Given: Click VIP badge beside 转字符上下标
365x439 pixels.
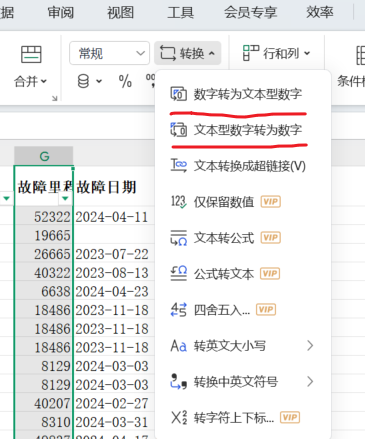Looking at the screenshot, I should pyautogui.click(x=290, y=417).
